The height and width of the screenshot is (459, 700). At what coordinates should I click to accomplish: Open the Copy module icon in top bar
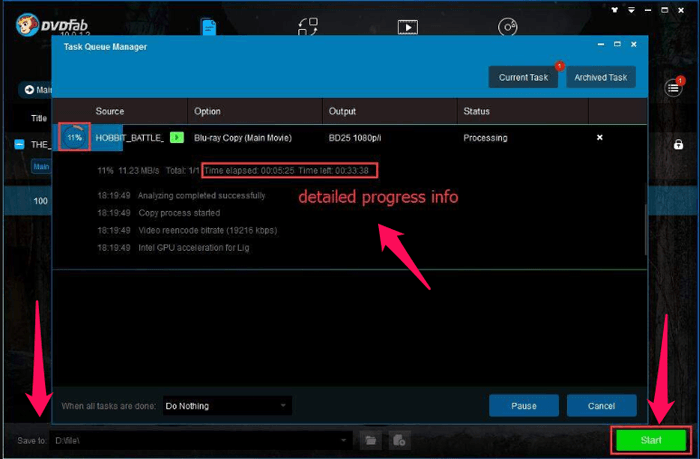pyautogui.click(x=209, y=27)
